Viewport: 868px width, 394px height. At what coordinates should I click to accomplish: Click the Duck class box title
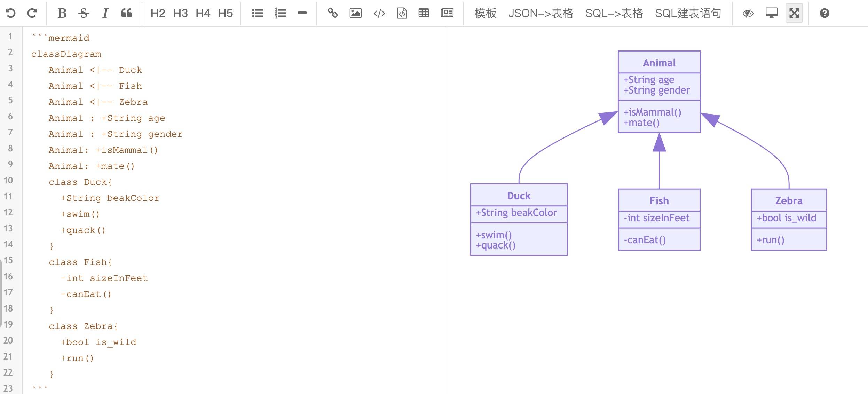click(519, 196)
